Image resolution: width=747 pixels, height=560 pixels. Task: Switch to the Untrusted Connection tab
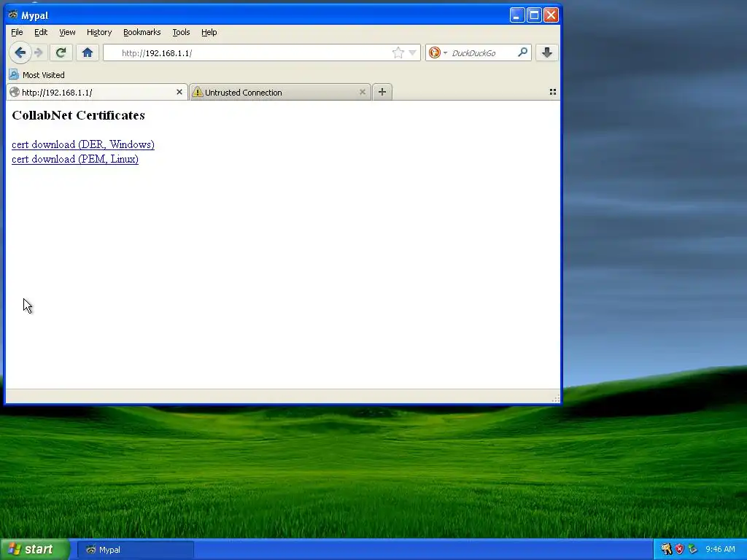(x=280, y=93)
